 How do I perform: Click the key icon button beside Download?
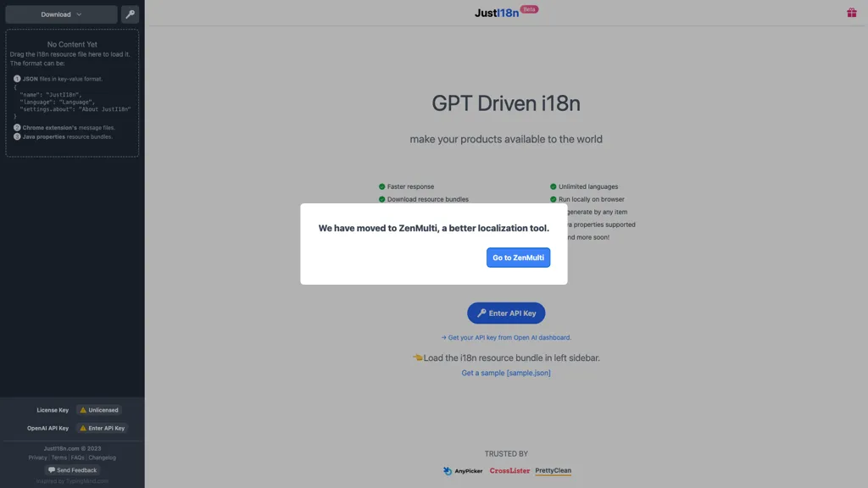pyautogui.click(x=130, y=14)
